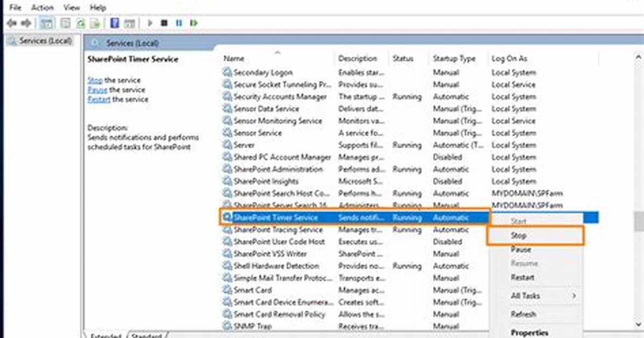644x338 pixels.
Task: Click the Restart Service toolbar icon
Action: tap(193, 23)
